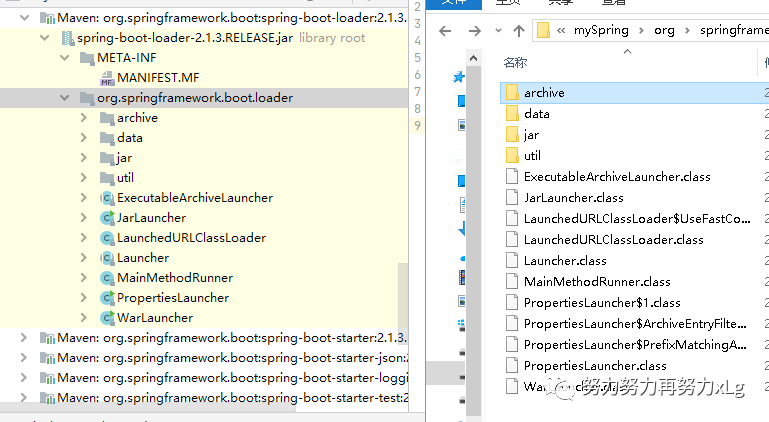Image resolution: width=769 pixels, height=422 pixels.
Task: Click the MainMethodRunner class icon
Action: pyautogui.click(x=107, y=278)
